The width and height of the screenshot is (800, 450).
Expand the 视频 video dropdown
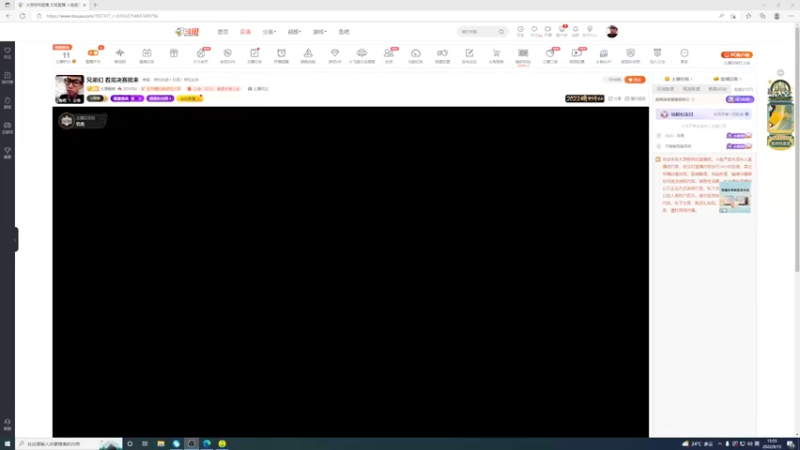(294, 32)
